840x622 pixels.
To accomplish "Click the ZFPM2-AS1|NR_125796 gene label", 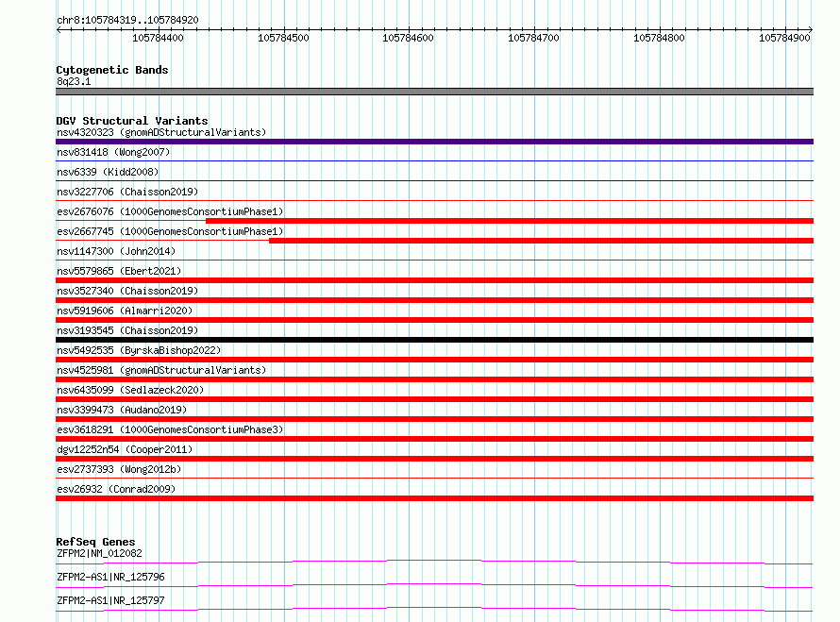I will point(110,577).
